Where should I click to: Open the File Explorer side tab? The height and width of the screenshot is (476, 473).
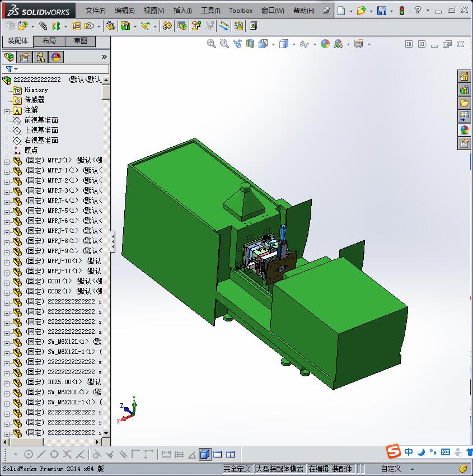click(x=464, y=103)
